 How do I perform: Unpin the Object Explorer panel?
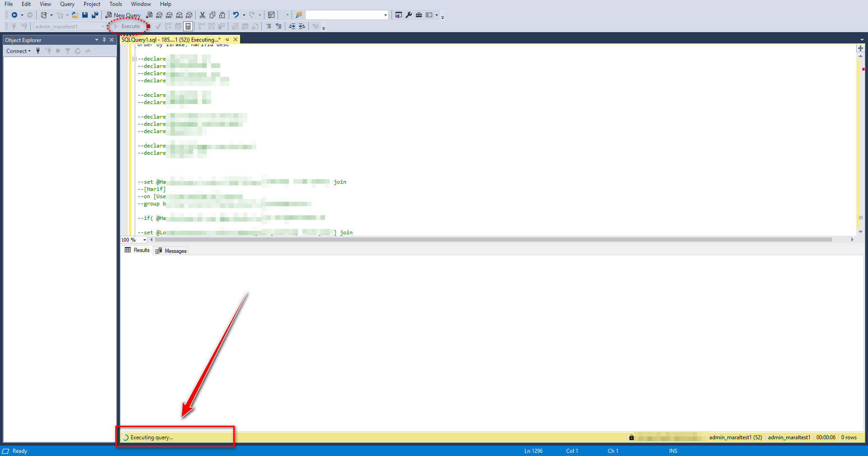coord(104,40)
